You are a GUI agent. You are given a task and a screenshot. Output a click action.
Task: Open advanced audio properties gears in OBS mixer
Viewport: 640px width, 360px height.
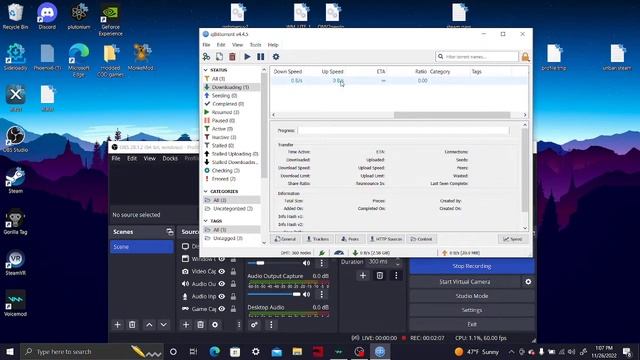[254, 324]
